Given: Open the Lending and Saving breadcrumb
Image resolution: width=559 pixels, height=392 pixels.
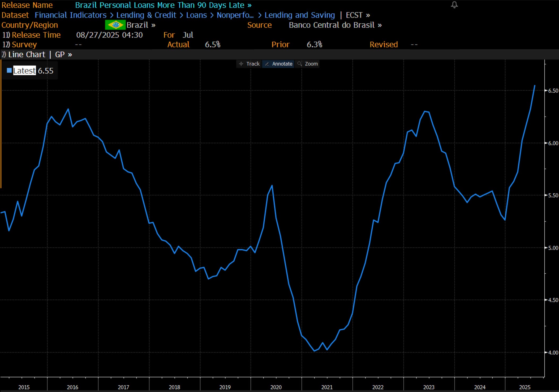Looking at the screenshot, I should pos(299,15).
